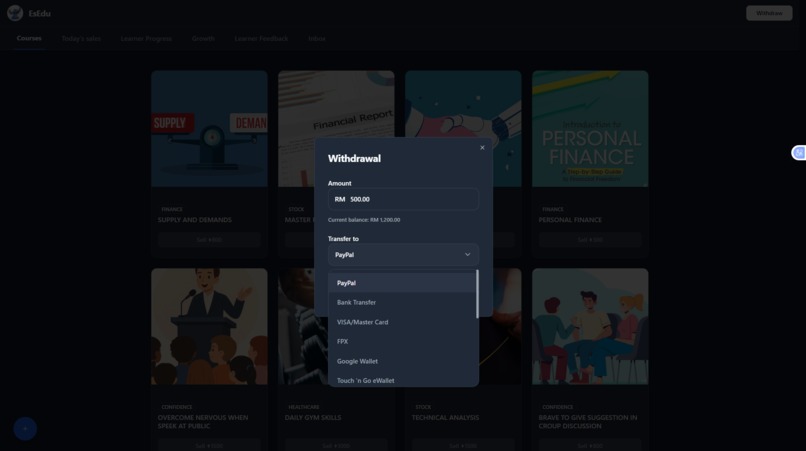806x451 pixels.
Task: Select the VISA/Master Card option
Action: 401,322
